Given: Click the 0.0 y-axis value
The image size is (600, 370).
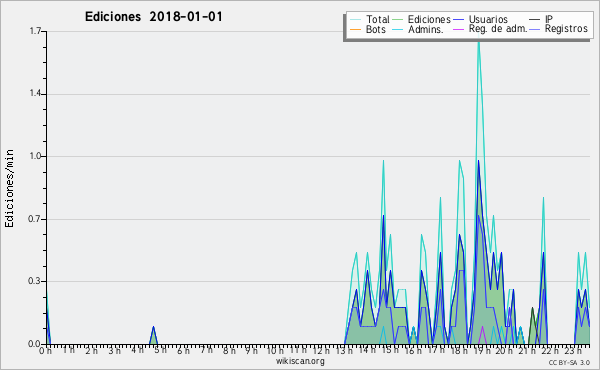Looking at the screenshot, I should (x=35, y=344).
